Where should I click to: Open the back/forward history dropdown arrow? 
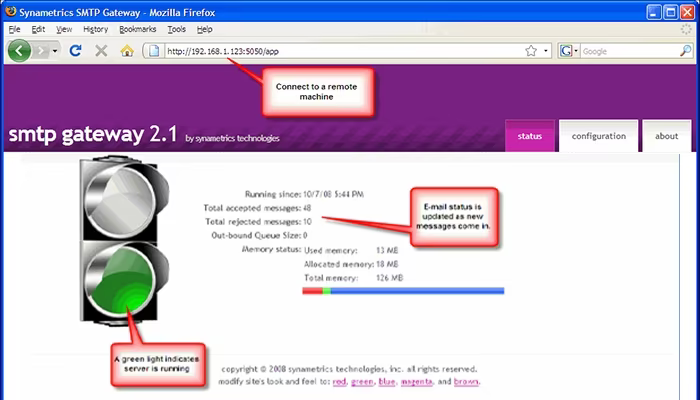pyautogui.click(x=54, y=51)
